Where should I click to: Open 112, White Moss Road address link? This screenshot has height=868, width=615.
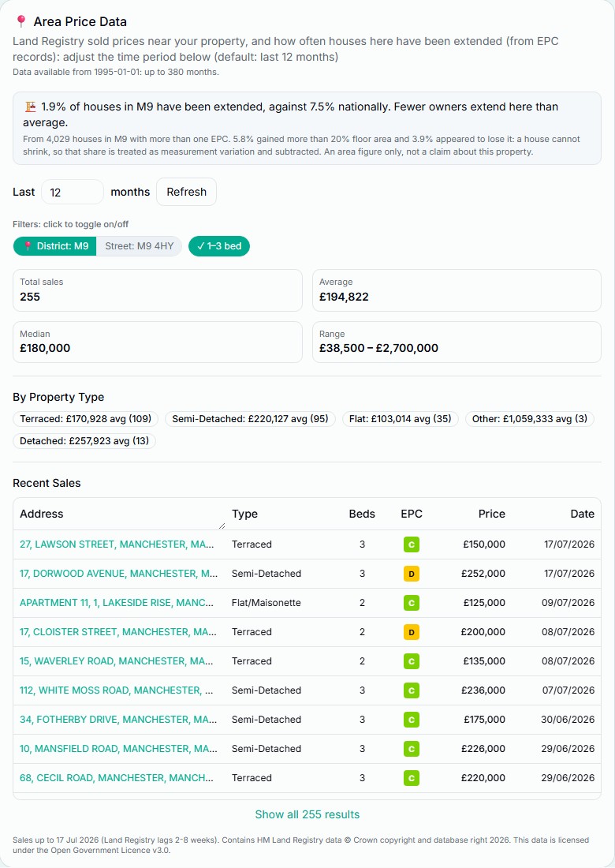pos(116,690)
